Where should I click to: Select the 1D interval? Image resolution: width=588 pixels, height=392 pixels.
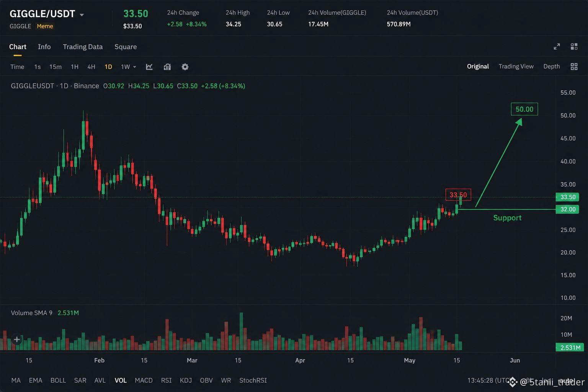coord(108,67)
